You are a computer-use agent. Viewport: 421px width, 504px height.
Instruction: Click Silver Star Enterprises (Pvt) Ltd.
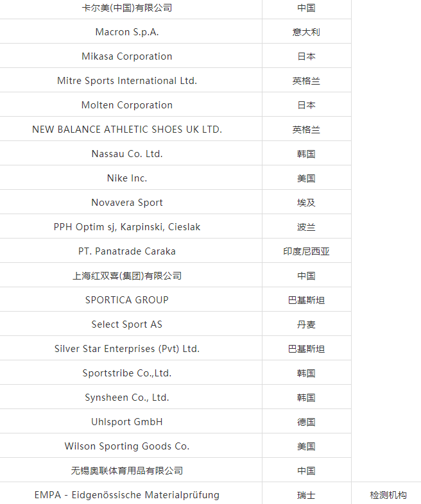tap(127, 349)
